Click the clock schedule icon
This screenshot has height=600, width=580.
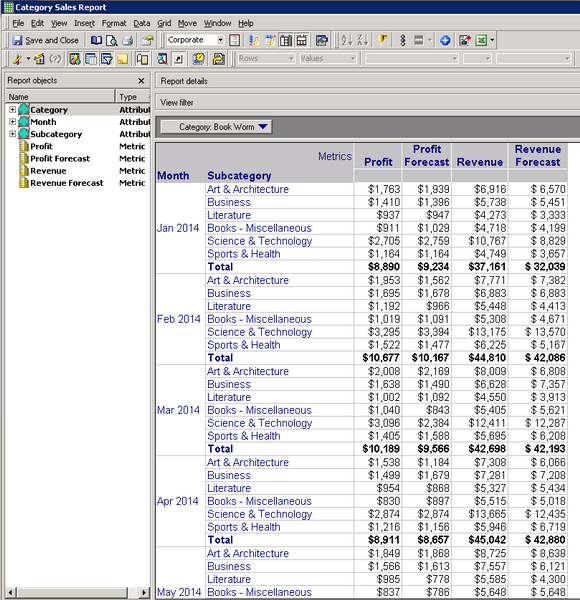click(199, 59)
